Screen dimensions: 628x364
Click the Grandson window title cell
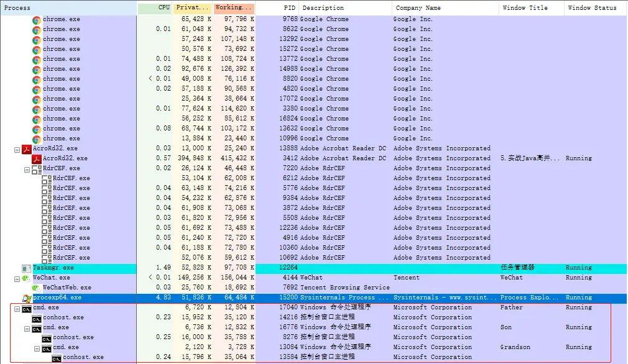click(x=515, y=347)
